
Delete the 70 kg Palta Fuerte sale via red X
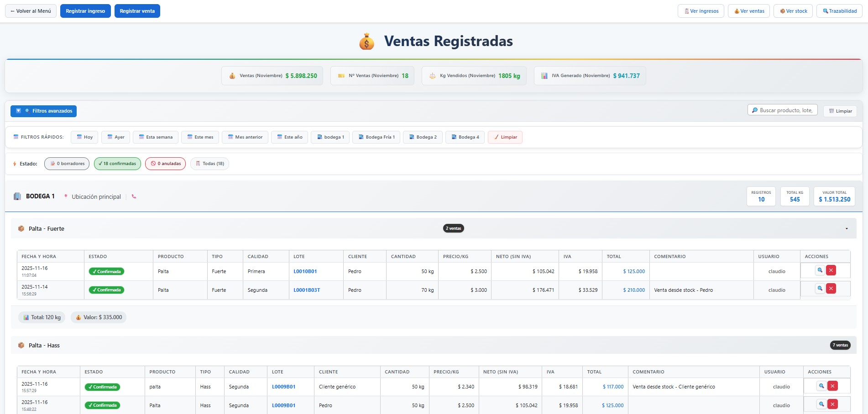click(831, 288)
